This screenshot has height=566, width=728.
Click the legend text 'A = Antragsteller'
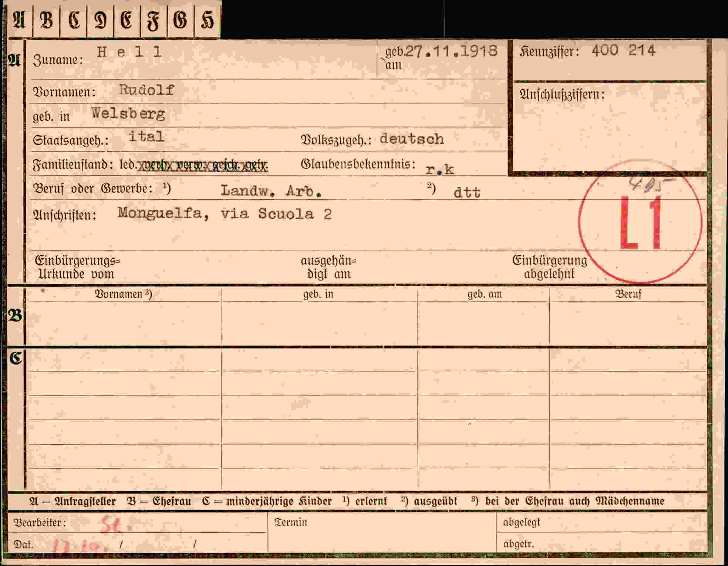coord(72,501)
